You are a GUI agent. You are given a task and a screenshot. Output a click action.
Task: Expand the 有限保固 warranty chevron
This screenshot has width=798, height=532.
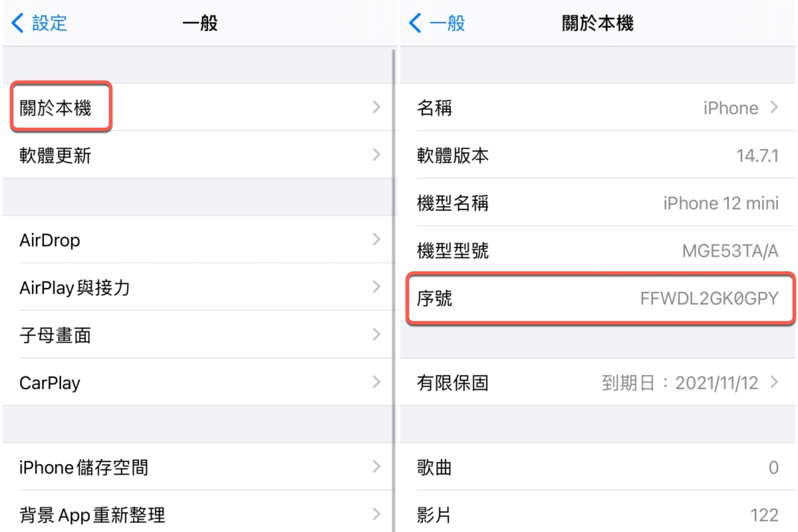(775, 382)
